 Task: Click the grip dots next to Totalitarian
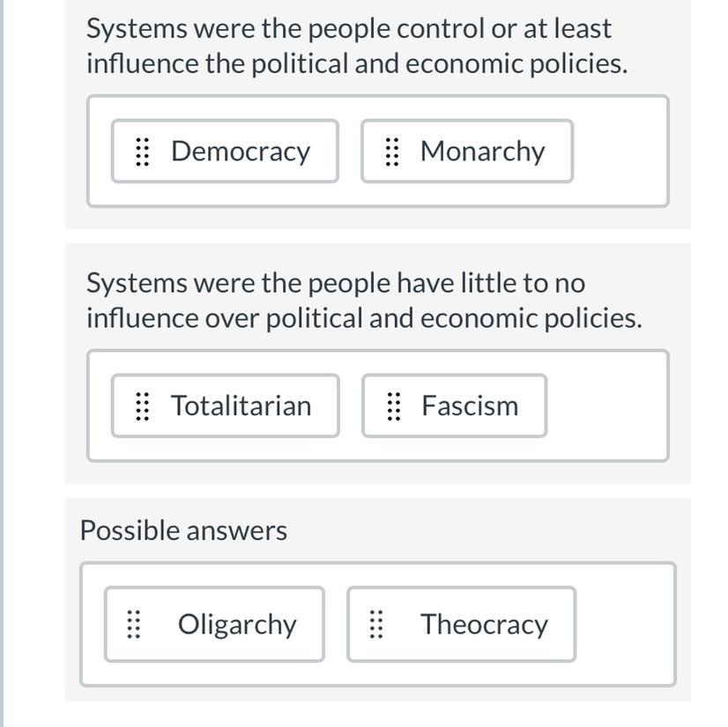142,406
